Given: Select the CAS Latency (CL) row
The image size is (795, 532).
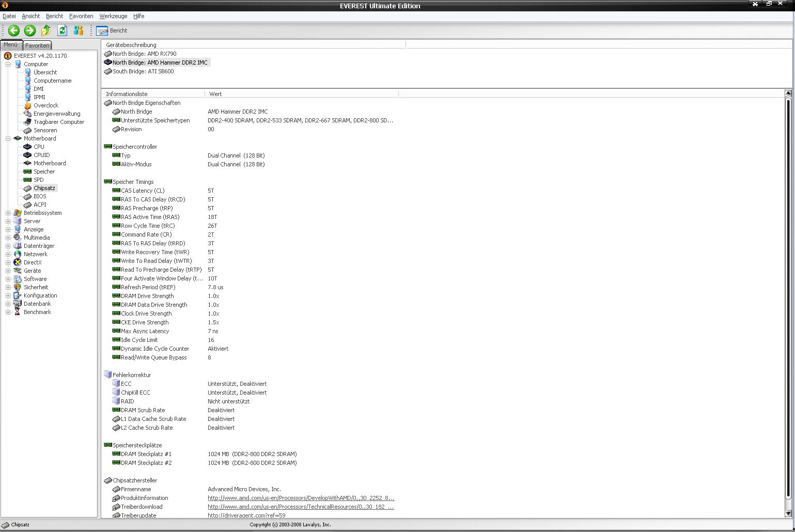Looking at the screenshot, I should click(x=251, y=191).
